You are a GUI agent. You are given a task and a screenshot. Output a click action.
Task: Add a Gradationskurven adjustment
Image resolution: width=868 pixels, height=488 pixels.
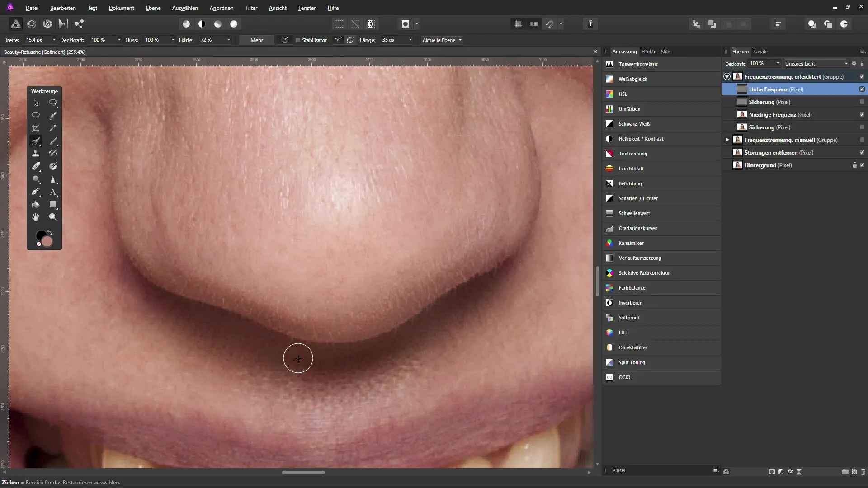pos(661,228)
